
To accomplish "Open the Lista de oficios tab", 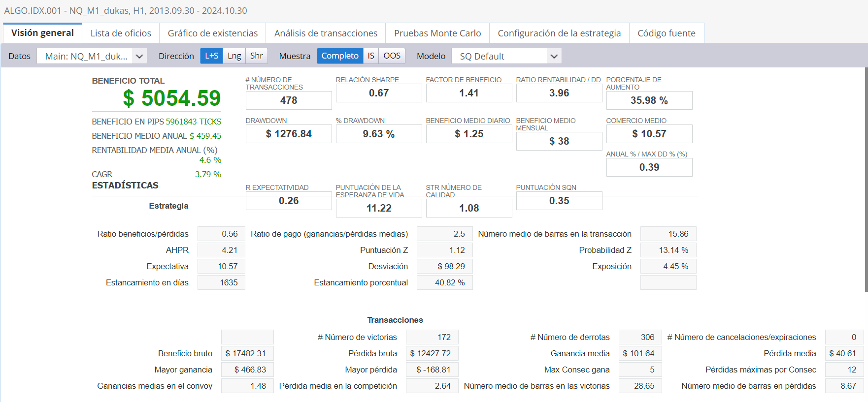I will point(121,33).
